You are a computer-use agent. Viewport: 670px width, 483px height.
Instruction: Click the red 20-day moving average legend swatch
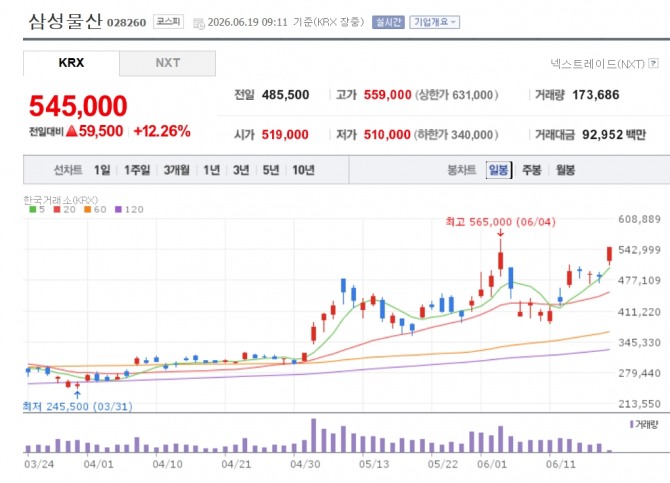coord(57,209)
